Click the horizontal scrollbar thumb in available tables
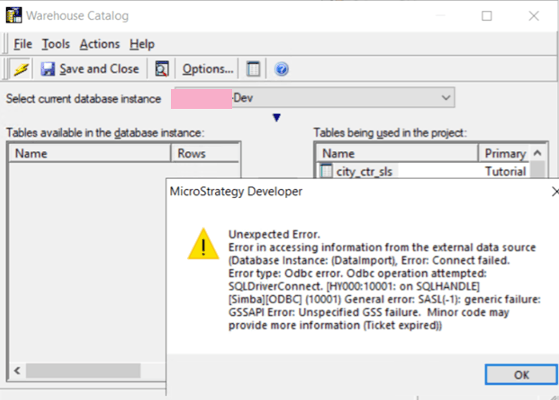Screen dimensions: 559x400 click(83, 371)
